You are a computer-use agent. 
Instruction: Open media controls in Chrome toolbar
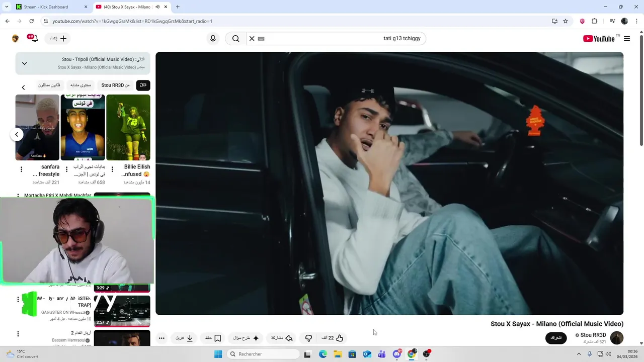(612, 21)
